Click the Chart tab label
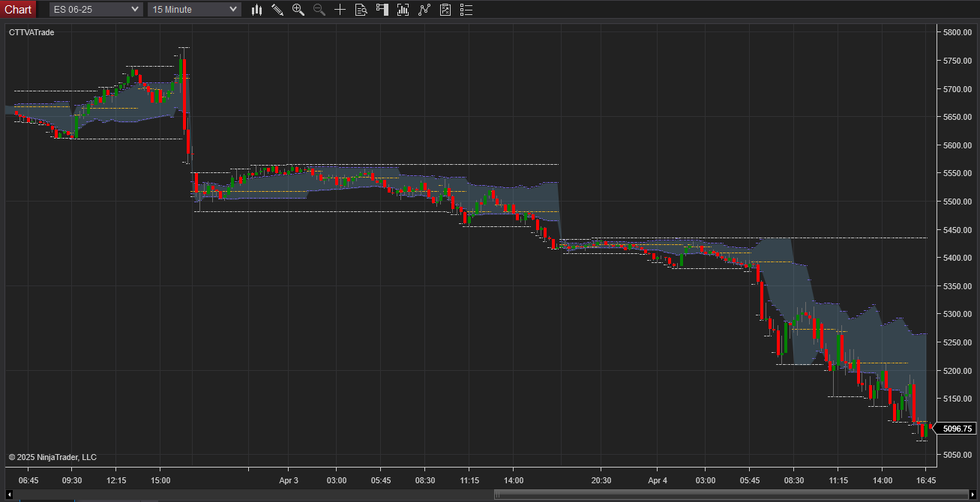Image resolution: width=980 pixels, height=502 pixels. coord(18,9)
